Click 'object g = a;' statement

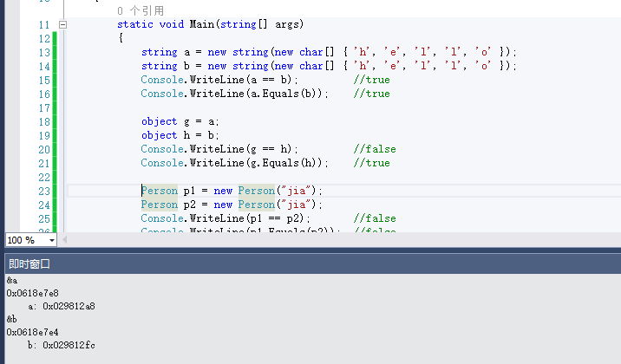tap(180, 121)
